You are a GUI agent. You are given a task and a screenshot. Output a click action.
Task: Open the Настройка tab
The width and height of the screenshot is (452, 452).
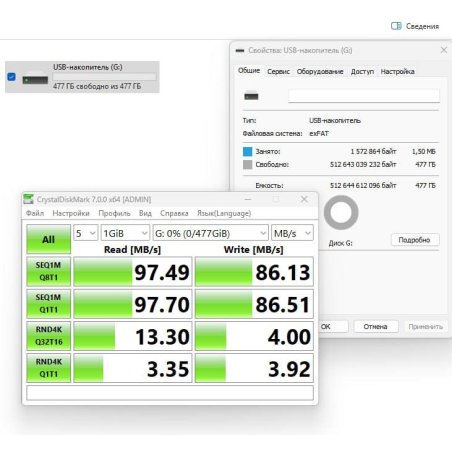[x=397, y=71]
